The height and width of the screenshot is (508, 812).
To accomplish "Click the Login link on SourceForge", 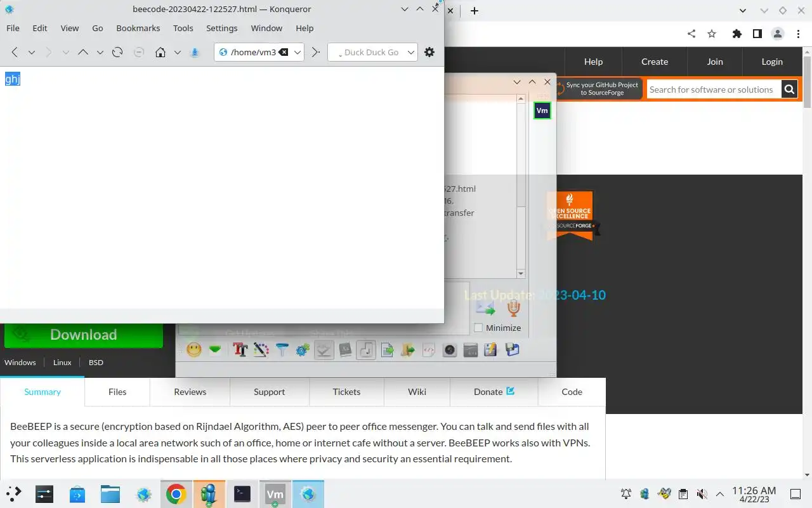I will pyautogui.click(x=772, y=62).
